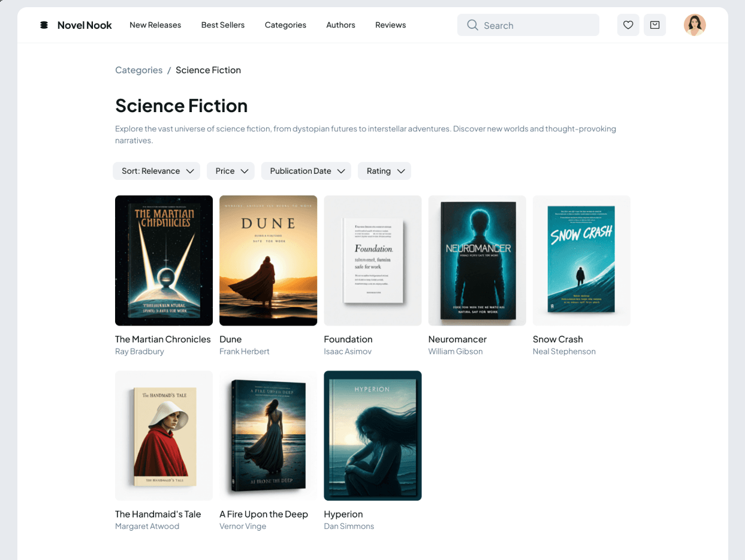The image size is (745, 560).
Task: Select The Martian Chronicles book cover
Action: pyautogui.click(x=164, y=260)
